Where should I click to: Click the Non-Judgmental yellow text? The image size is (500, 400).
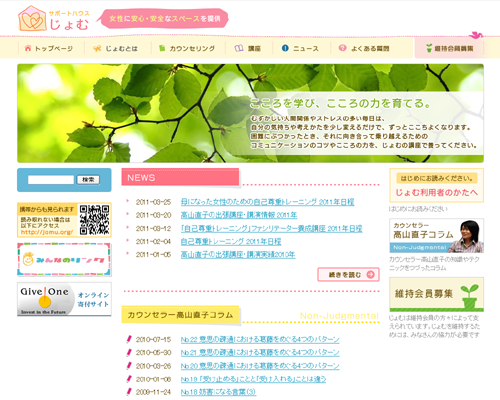(x=339, y=316)
